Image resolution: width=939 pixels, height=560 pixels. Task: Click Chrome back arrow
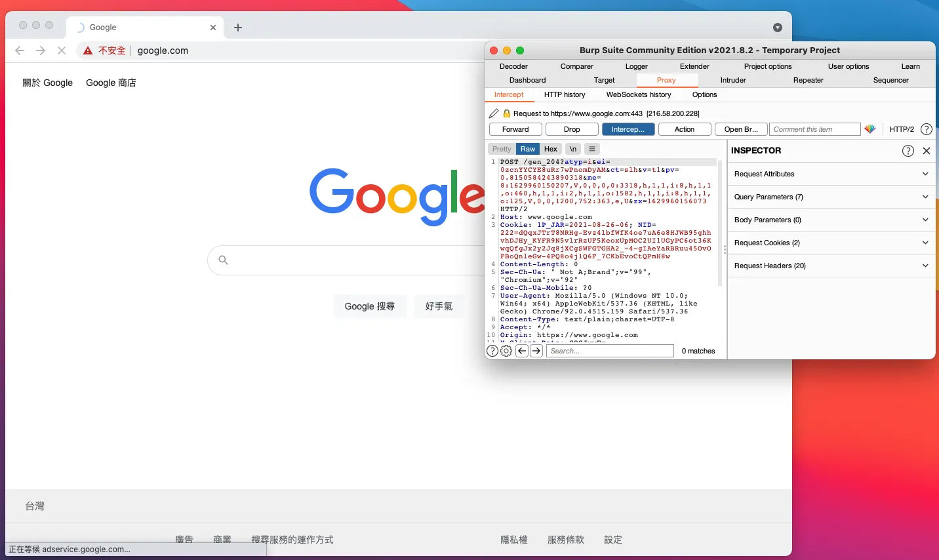pyautogui.click(x=20, y=50)
